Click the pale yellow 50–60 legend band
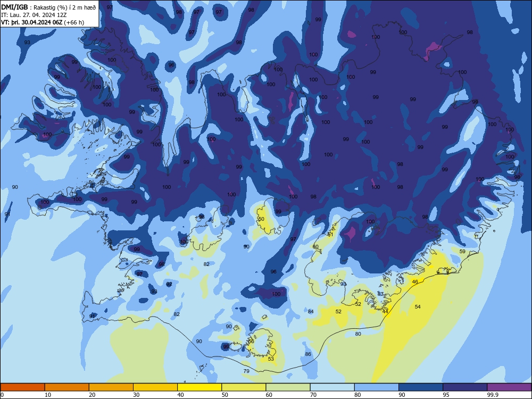 tap(244, 387)
